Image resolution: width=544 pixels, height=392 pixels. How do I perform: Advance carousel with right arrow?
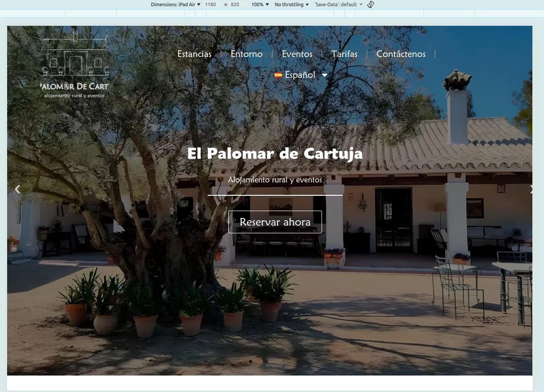pos(531,190)
